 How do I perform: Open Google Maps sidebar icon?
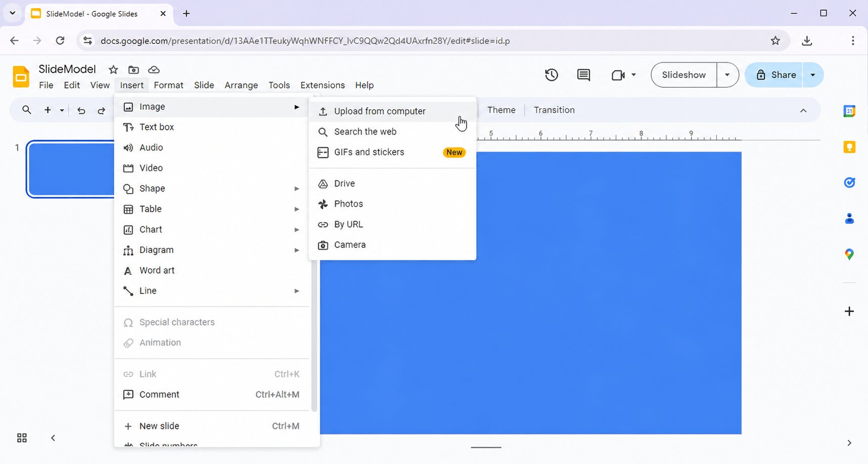coord(849,254)
